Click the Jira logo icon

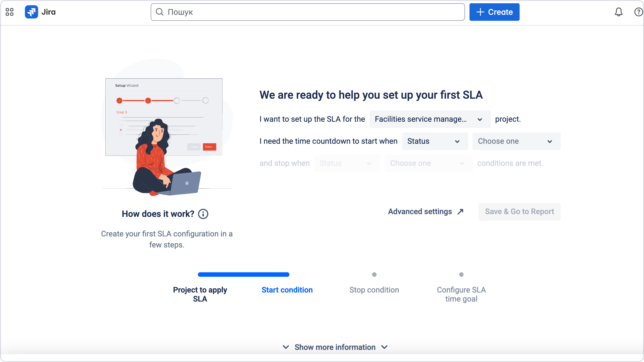[32, 12]
